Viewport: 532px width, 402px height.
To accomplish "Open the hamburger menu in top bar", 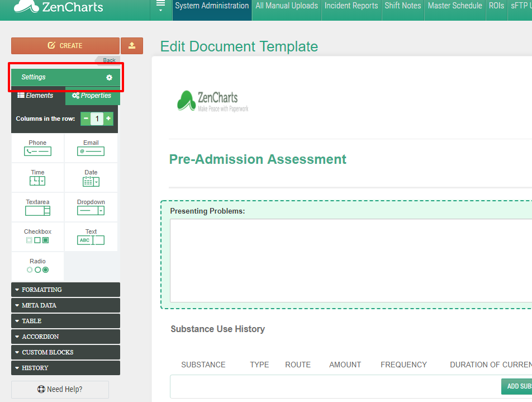I will 160,6.
